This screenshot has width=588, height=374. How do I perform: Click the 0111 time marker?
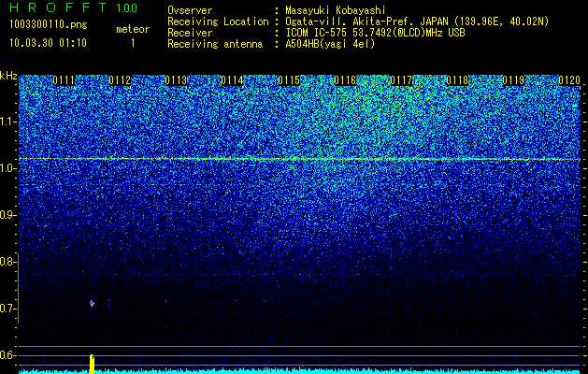click(64, 80)
